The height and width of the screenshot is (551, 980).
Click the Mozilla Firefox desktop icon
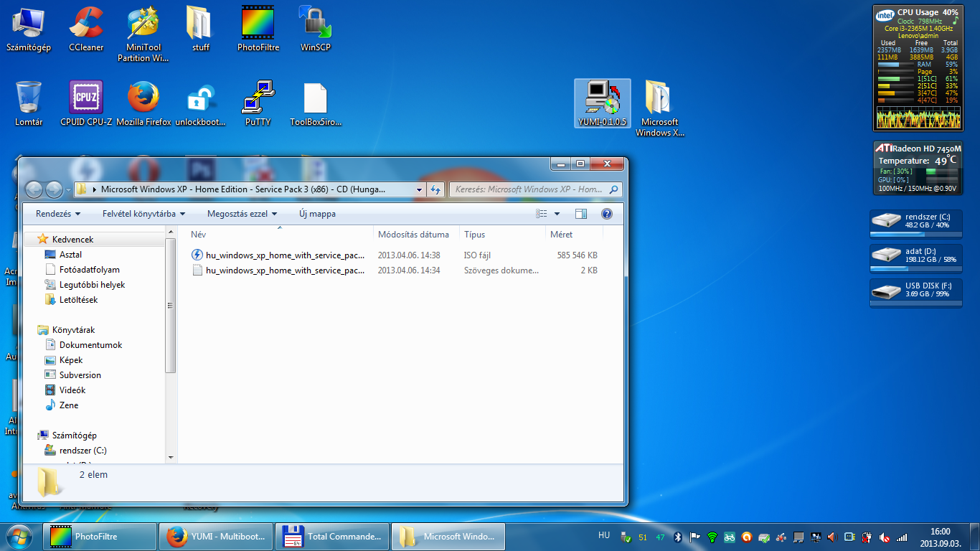point(143,98)
